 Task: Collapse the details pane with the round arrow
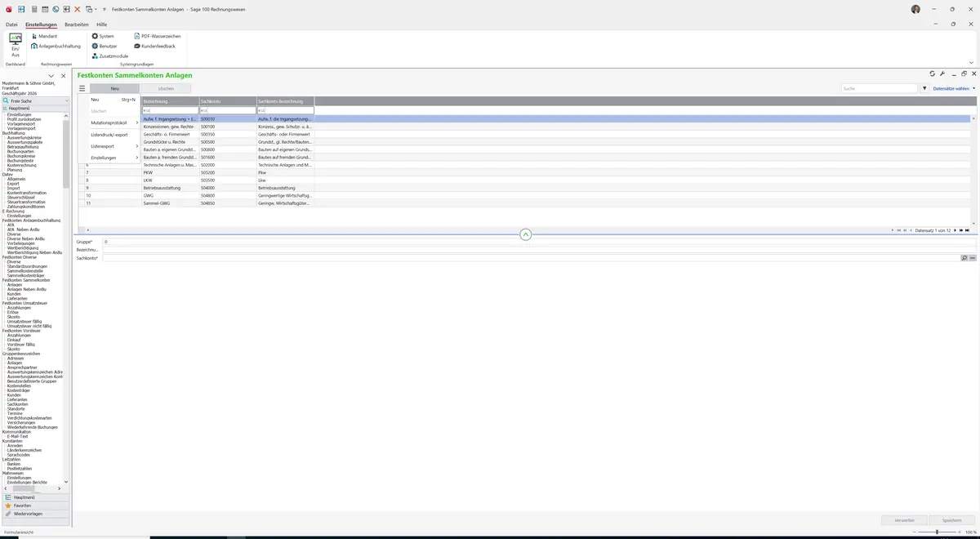point(525,234)
